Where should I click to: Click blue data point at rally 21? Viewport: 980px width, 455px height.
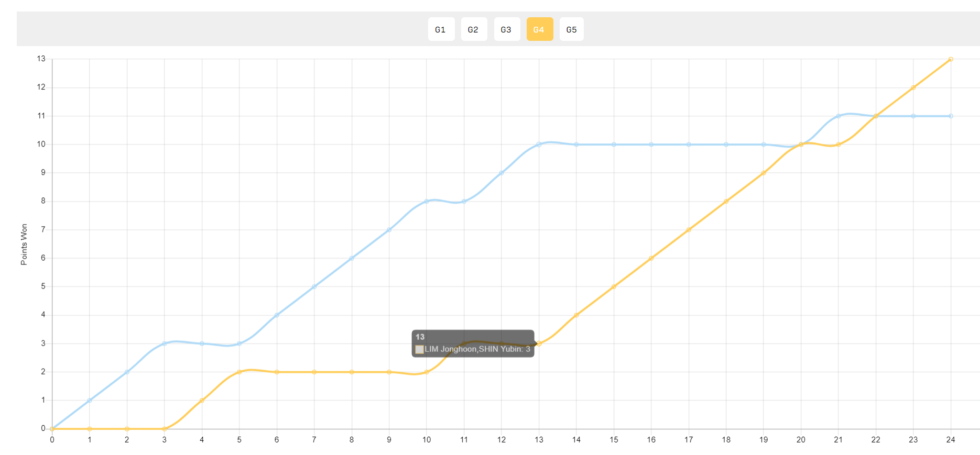[839, 116]
